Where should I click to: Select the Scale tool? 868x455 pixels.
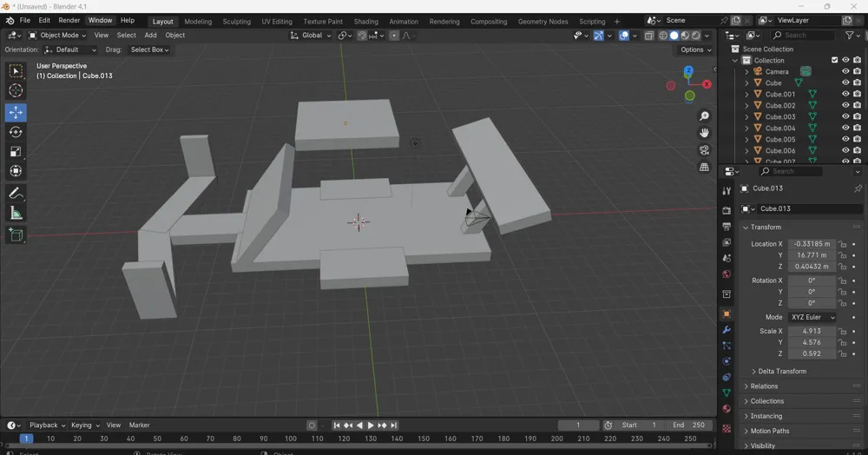[16, 152]
